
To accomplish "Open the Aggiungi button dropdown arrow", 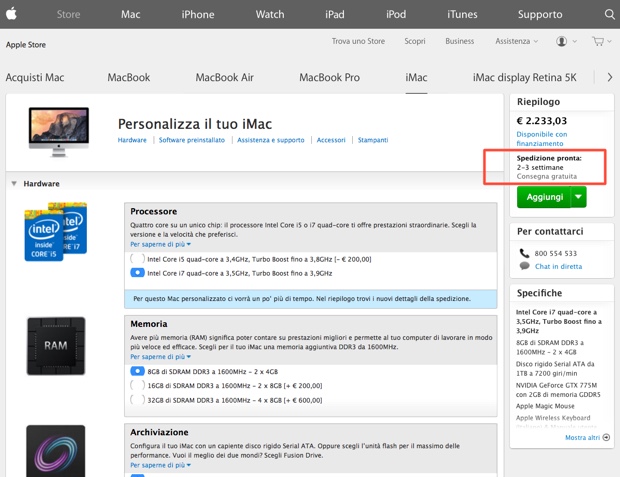I will [578, 197].
